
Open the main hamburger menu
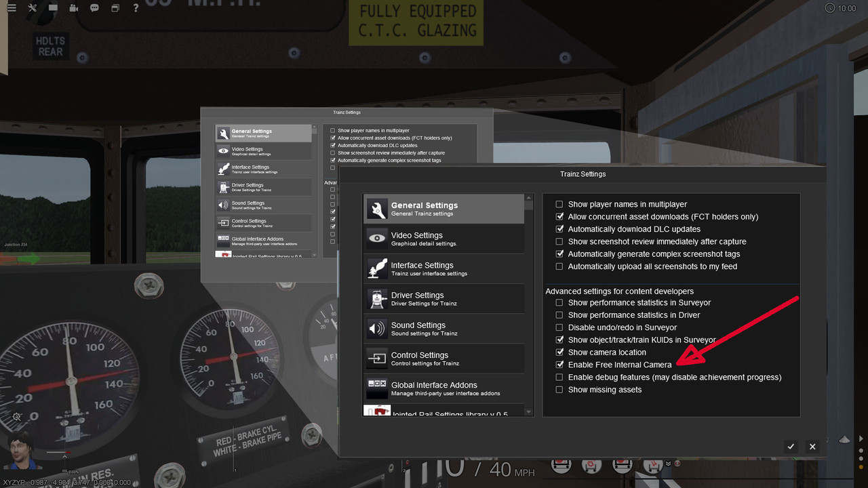point(11,8)
